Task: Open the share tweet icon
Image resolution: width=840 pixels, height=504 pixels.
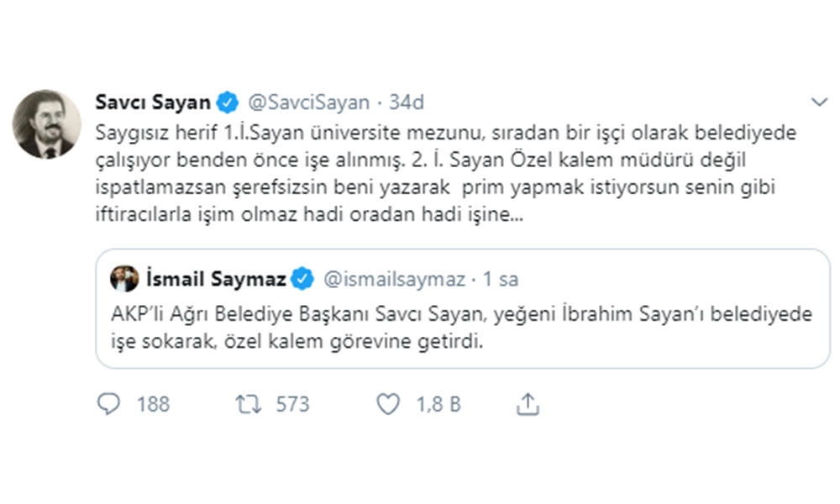Action: click(x=527, y=405)
